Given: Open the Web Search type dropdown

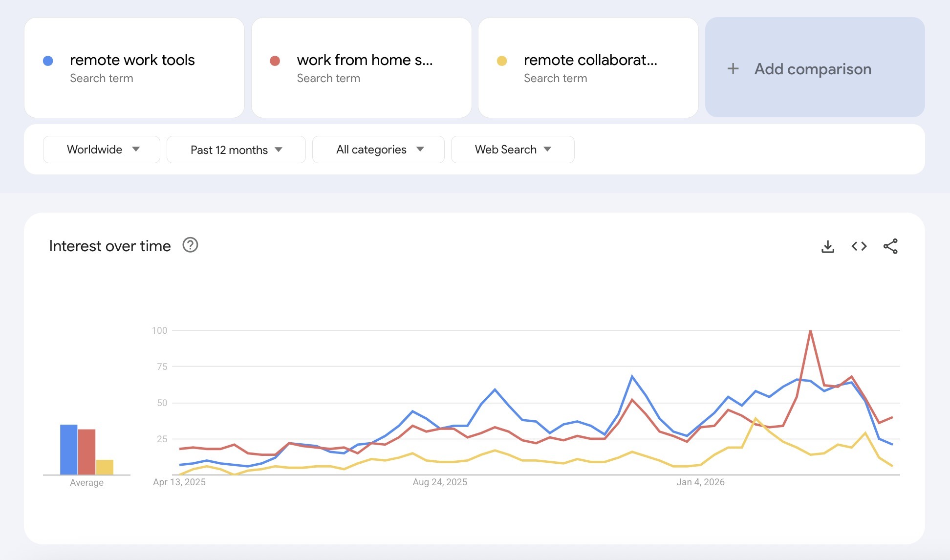Looking at the screenshot, I should (x=512, y=150).
